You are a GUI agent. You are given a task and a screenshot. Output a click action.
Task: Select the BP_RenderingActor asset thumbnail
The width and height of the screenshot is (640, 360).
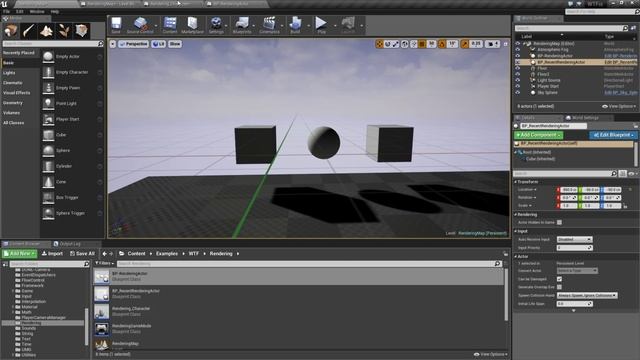101,277
